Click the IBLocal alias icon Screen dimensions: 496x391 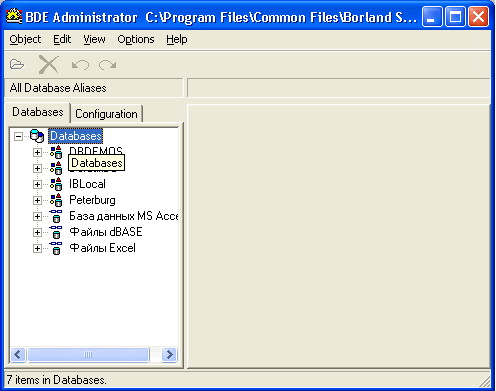click(x=56, y=184)
